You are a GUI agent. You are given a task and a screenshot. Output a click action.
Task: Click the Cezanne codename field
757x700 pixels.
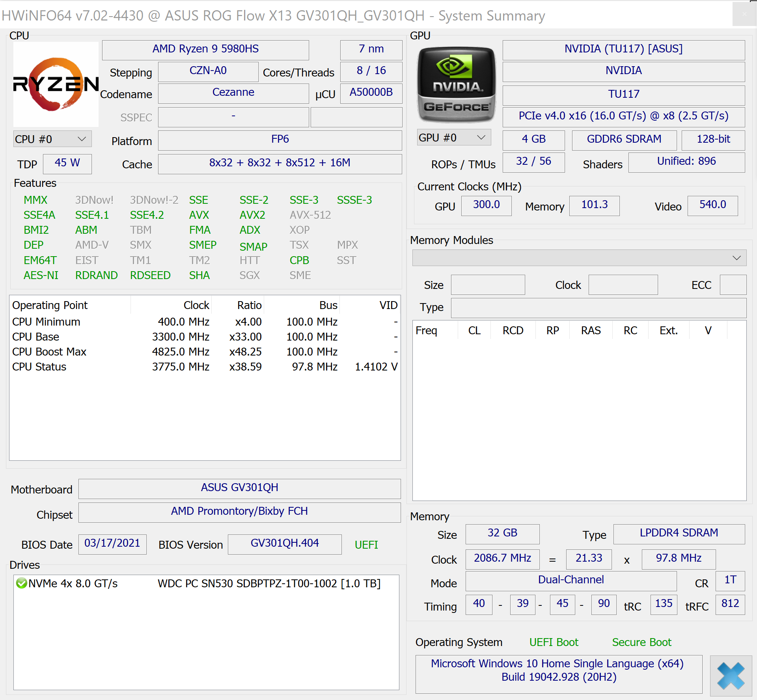(x=233, y=93)
